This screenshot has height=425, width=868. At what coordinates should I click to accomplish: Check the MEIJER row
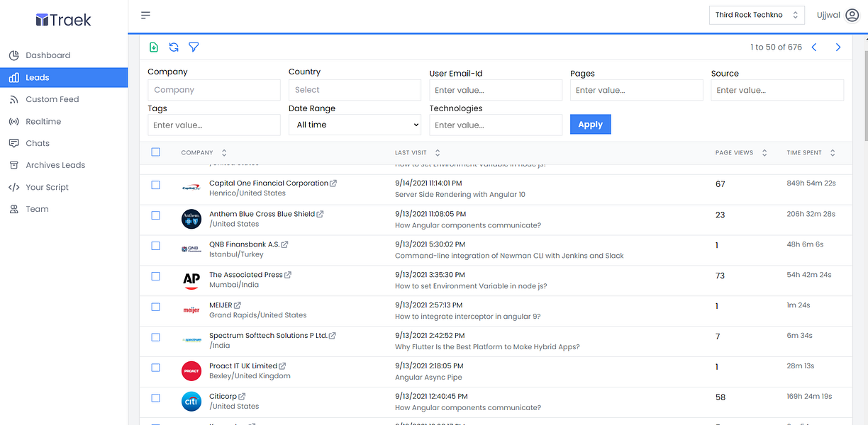[x=156, y=307]
